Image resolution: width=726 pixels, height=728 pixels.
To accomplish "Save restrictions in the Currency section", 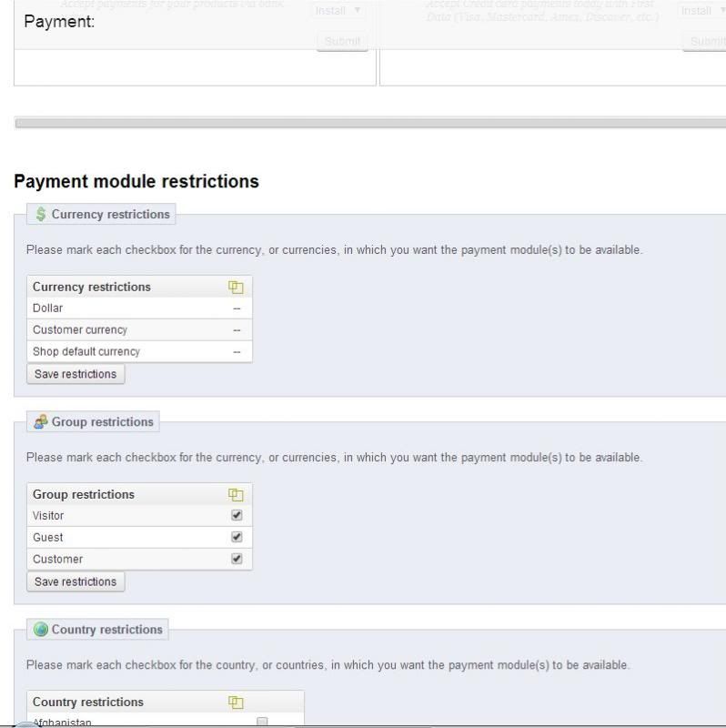I will 76,374.
